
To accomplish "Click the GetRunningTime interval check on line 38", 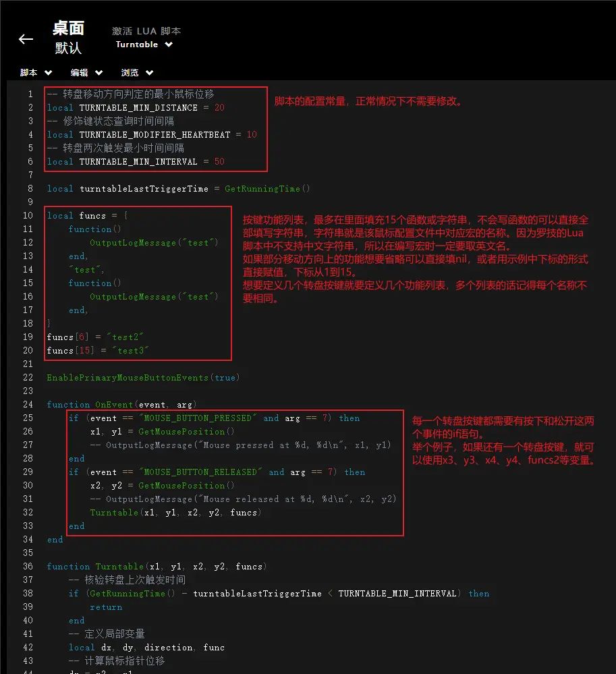I will coord(279,593).
